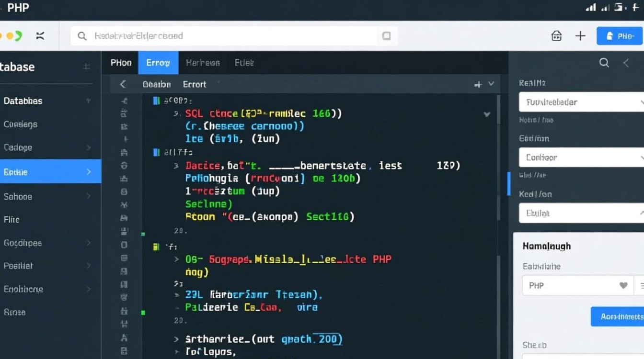The height and width of the screenshot is (359, 644).
Task: Click the blue Aoeshitnetts button
Action: 618,316
